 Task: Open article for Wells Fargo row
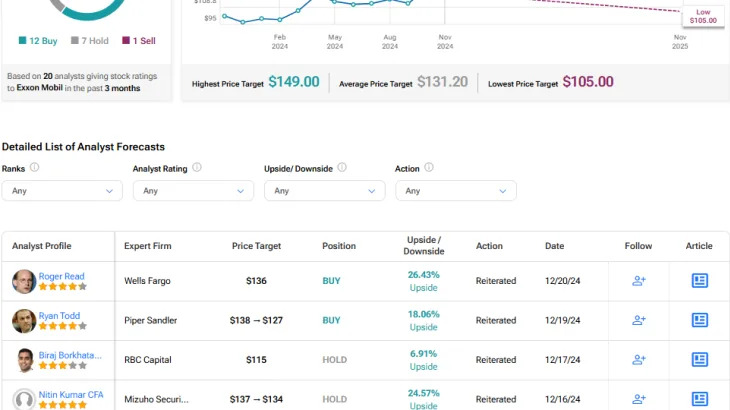click(x=699, y=281)
